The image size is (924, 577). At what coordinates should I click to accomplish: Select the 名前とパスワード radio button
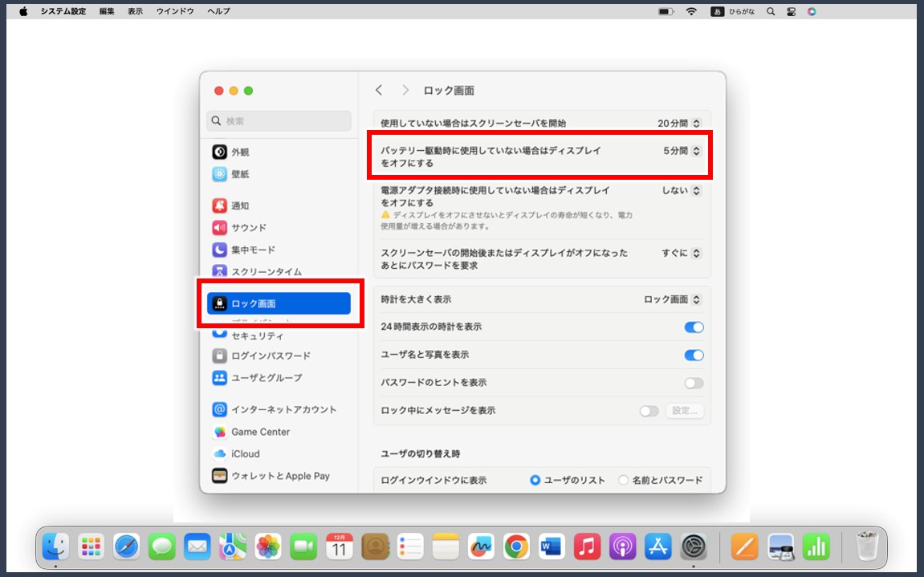click(623, 480)
